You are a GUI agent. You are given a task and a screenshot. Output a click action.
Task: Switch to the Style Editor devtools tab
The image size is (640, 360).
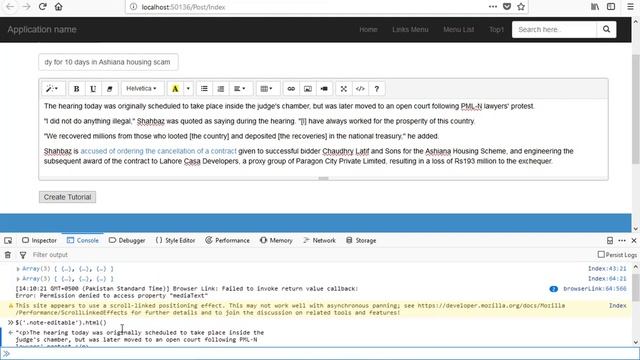[x=176, y=240]
